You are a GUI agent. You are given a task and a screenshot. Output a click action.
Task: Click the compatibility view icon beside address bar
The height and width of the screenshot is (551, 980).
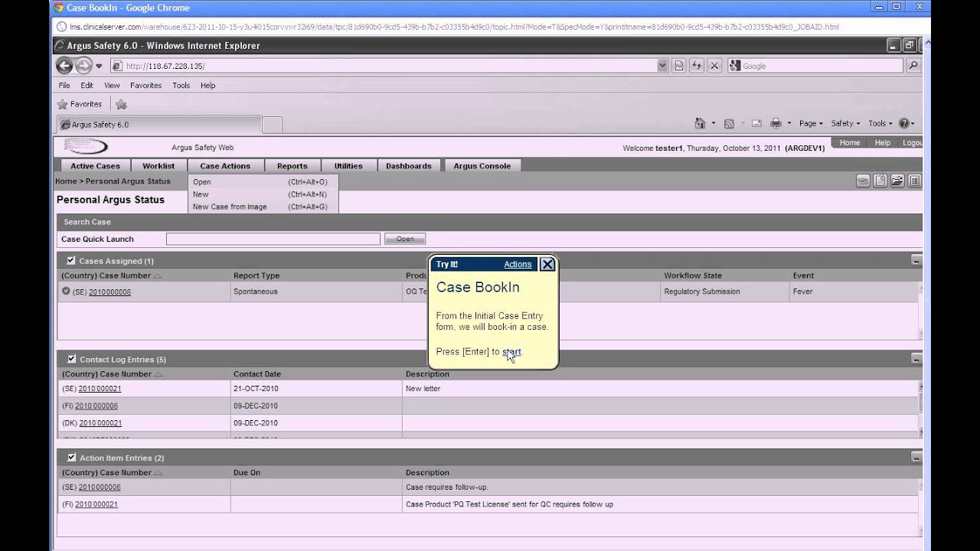(678, 66)
